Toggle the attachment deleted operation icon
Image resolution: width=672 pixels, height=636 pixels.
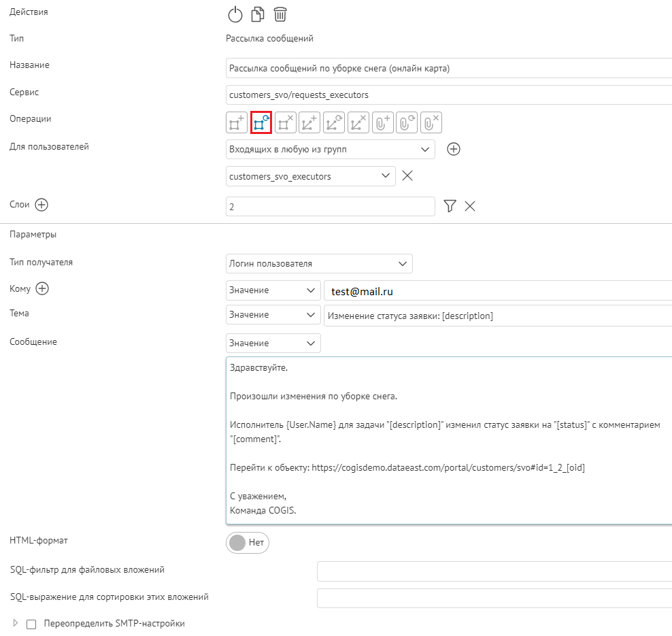(431, 122)
